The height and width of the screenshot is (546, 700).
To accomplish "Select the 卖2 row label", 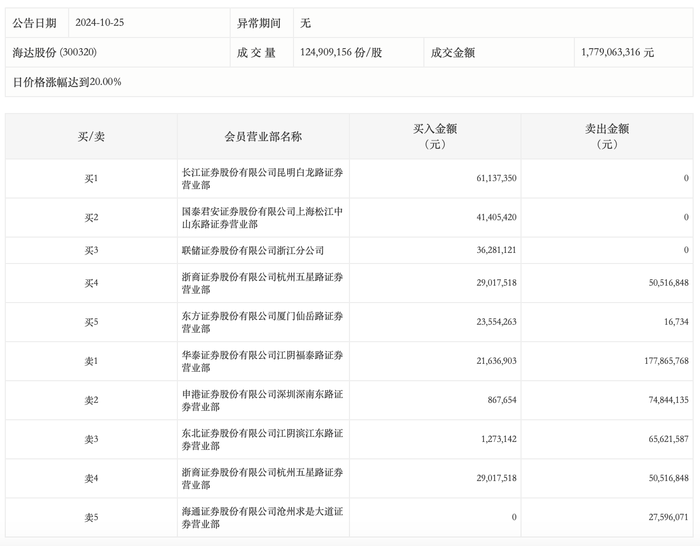I will coord(91,400).
